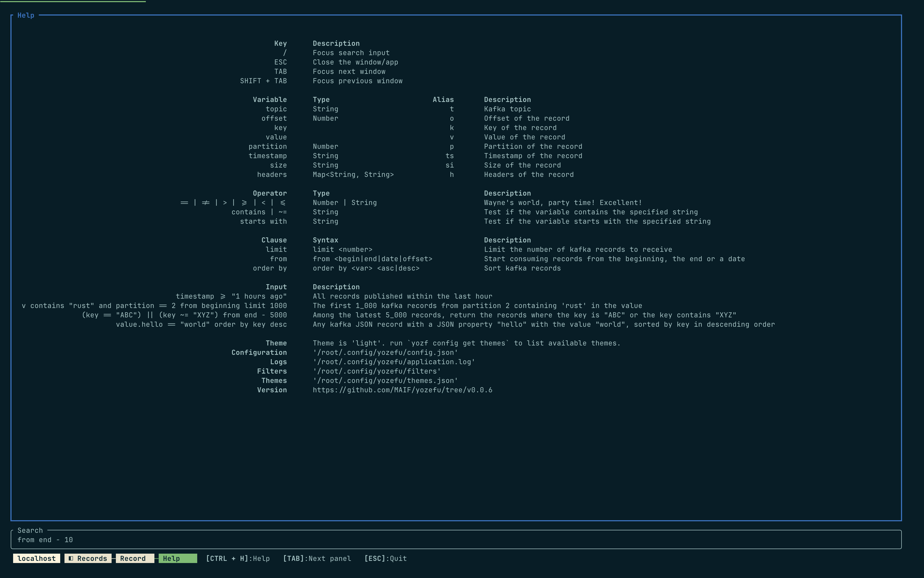Click the localhost cluster label
Viewport: 924px width, 578px height.
(x=36, y=558)
